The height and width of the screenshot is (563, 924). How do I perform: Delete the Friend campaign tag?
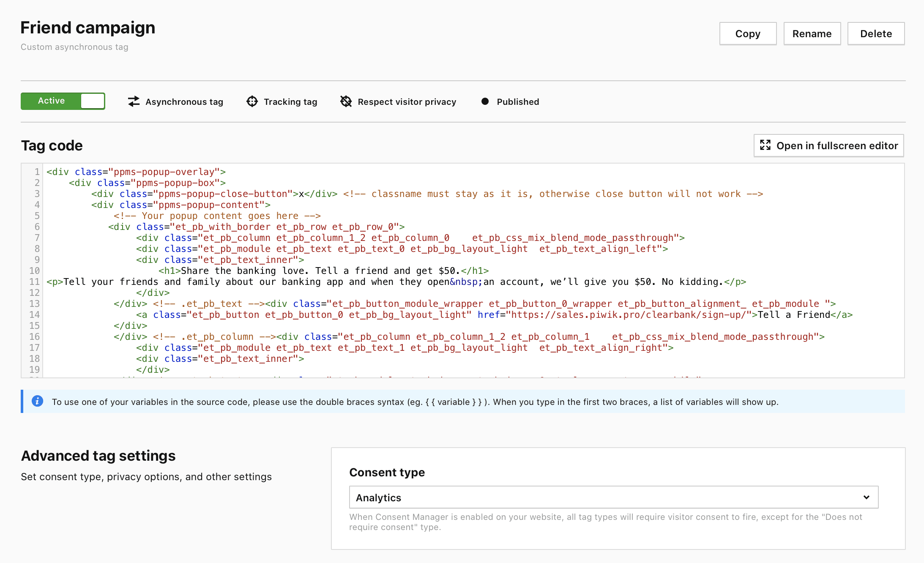876,34
